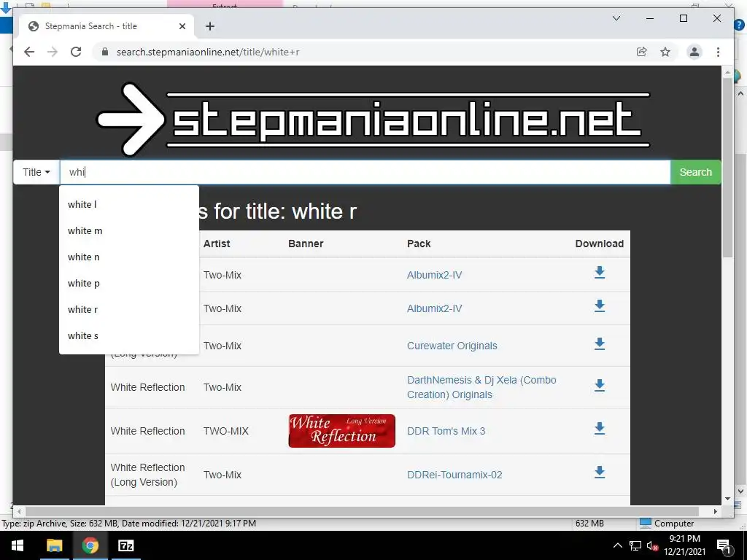Click the Pack column header

(x=418, y=244)
